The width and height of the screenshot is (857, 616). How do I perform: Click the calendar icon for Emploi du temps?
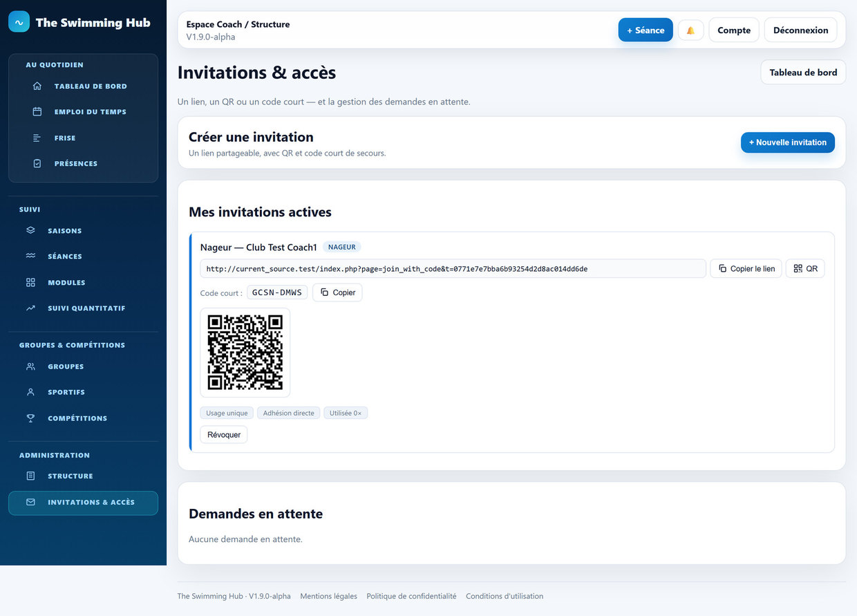(37, 112)
